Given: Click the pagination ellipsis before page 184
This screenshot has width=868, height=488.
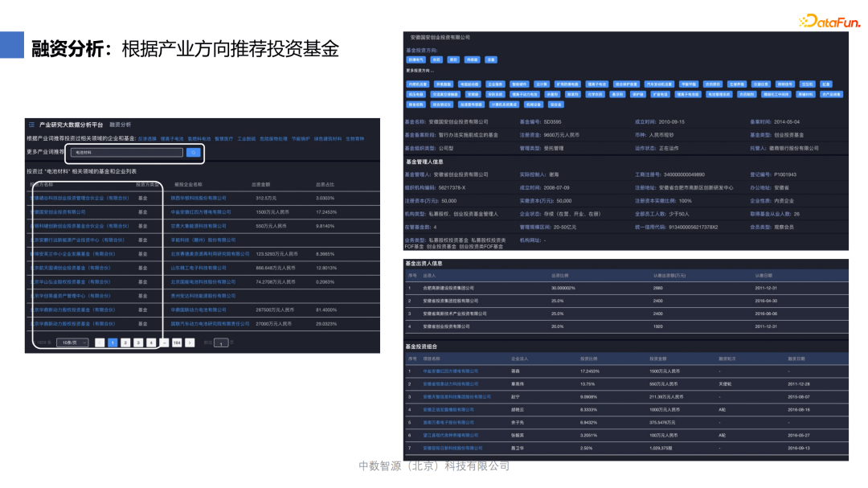Looking at the screenshot, I should pos(165,342).
